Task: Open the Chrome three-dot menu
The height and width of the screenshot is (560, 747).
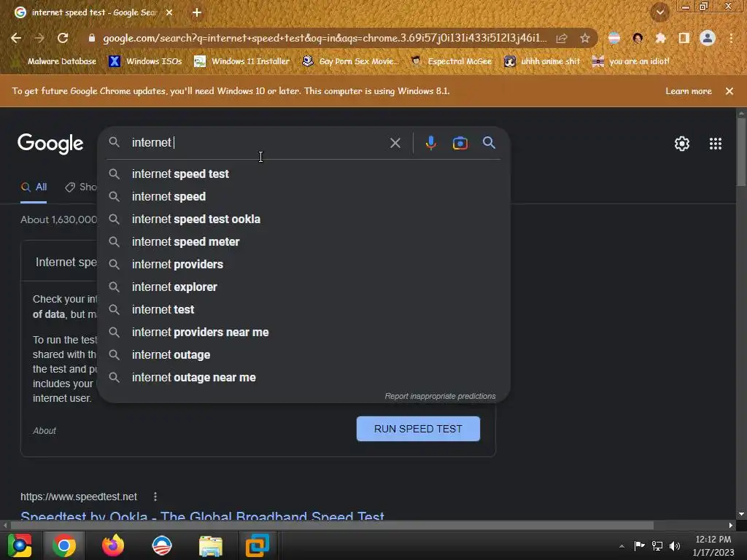Action: (x=731, y=38)
